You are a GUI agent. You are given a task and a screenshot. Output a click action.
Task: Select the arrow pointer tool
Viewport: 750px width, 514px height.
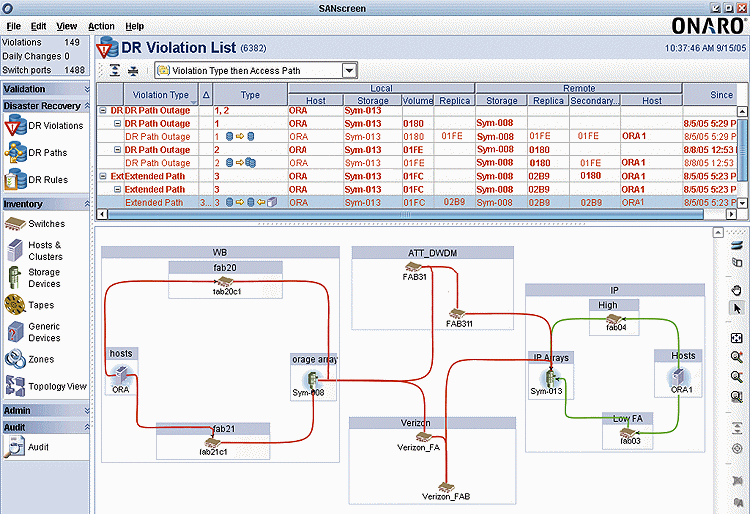click(737, 308)
